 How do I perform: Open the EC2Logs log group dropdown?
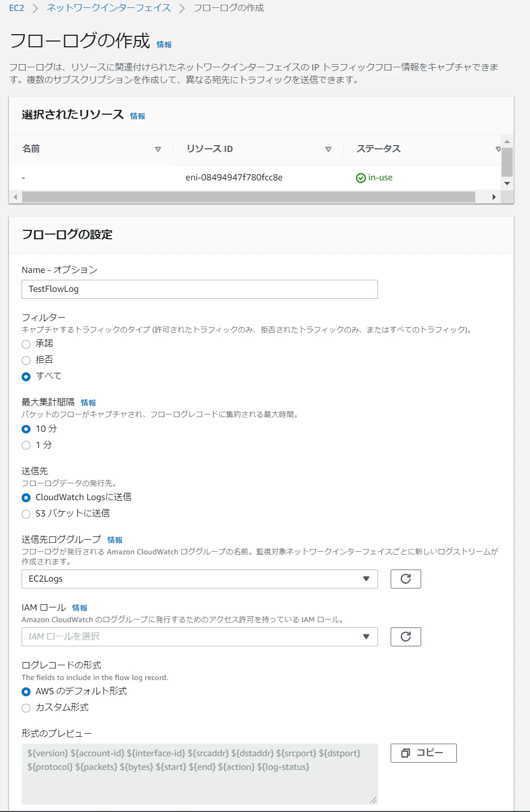pyautogui.click(x=200, y=579)
